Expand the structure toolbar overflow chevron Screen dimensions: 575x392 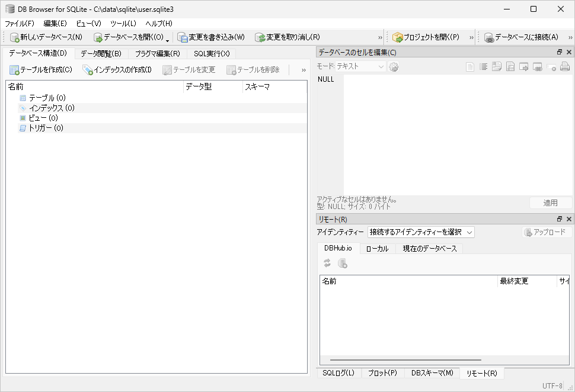[304, 70]
